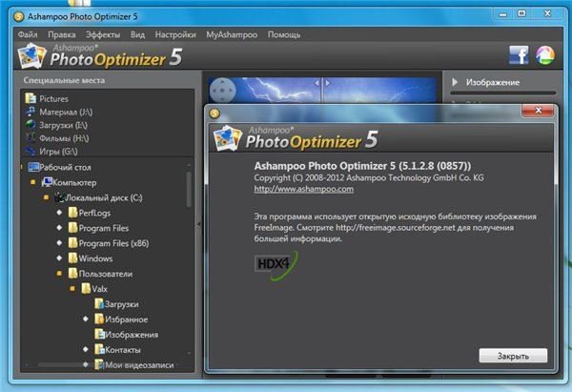Click the globe icon beside Загрузки (I:\)
This screenshot has height=392, width=572.
pos(31,125)
